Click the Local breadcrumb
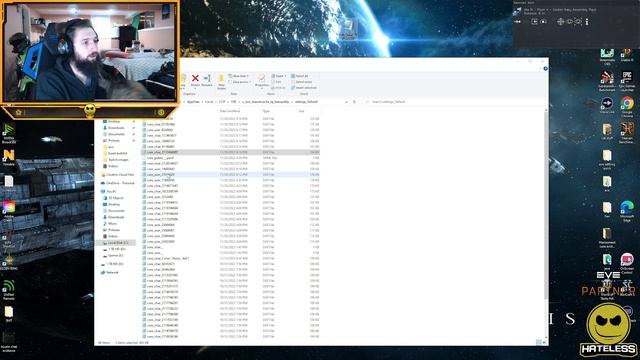640x360 pixels. pyautogui.click(x=209, y=102)
